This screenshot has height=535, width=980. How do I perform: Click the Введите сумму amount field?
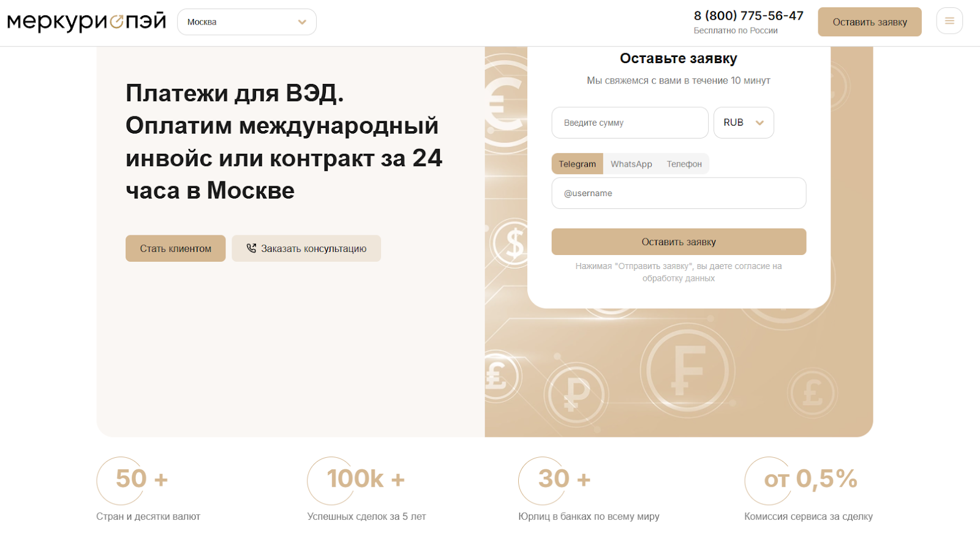(x=629, y=123)
